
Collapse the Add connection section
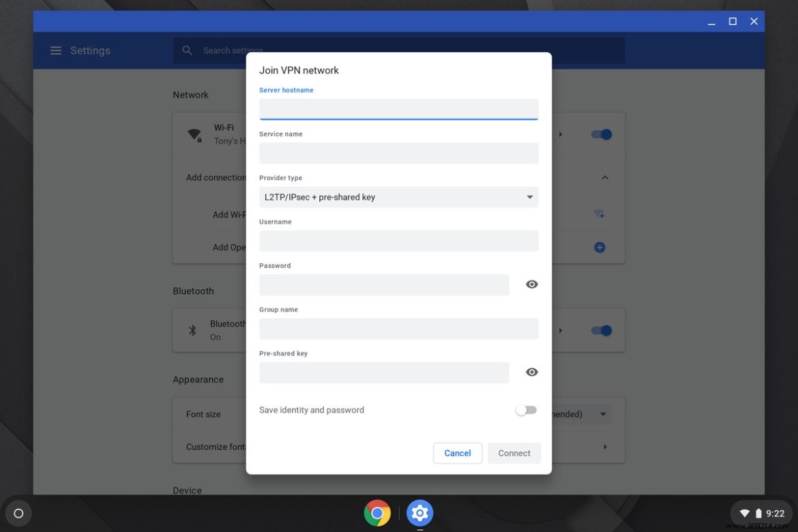click(x=604, y=177)
